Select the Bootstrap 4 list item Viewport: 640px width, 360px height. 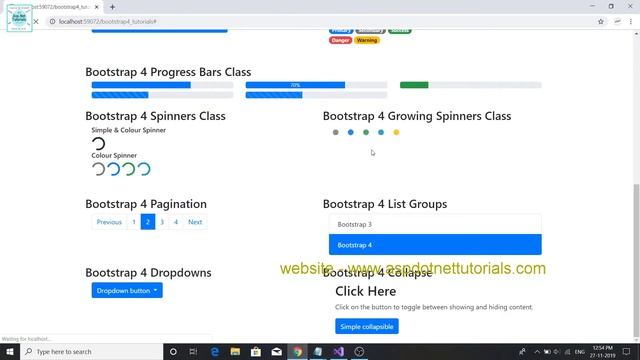(x=435, y=244)
